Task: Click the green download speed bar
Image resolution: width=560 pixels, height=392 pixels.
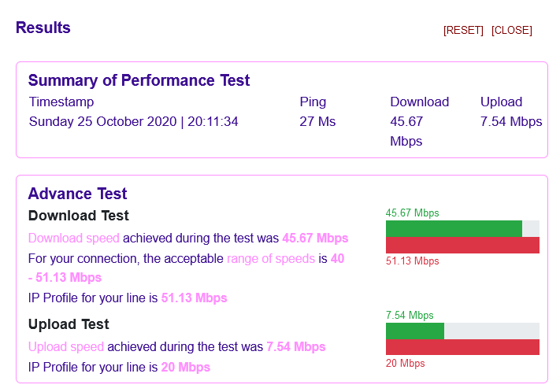Action: pos(454,228)
